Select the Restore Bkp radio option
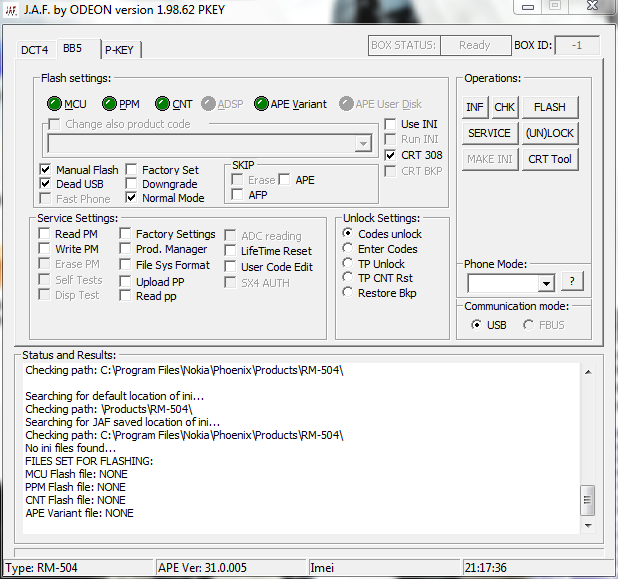 coord(348,292)
